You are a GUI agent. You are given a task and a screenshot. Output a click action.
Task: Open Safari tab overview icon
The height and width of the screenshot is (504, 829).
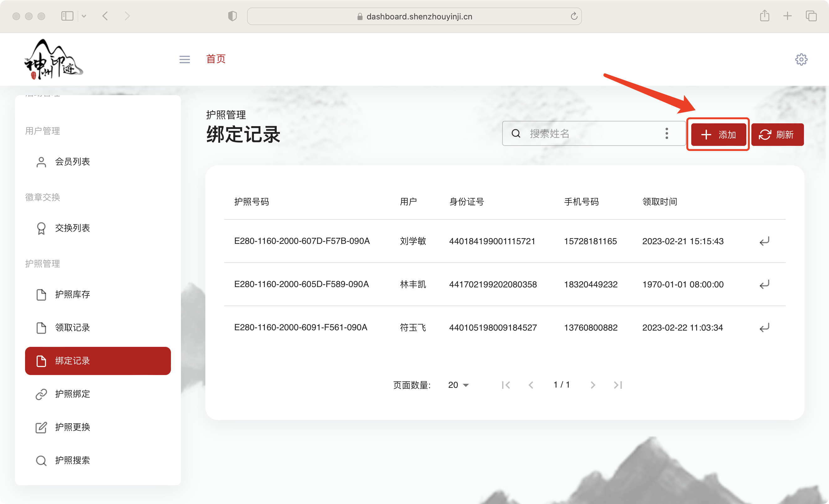coord(811,16)
